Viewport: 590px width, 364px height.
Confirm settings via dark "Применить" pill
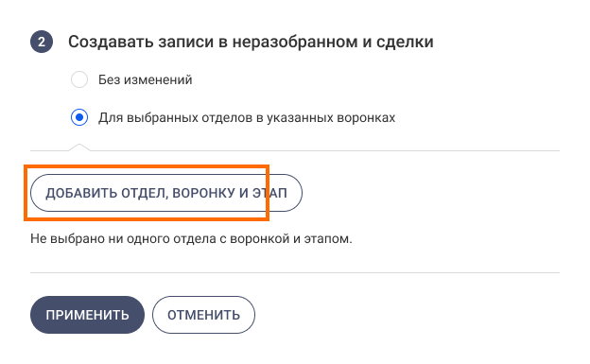click(87, 315)
